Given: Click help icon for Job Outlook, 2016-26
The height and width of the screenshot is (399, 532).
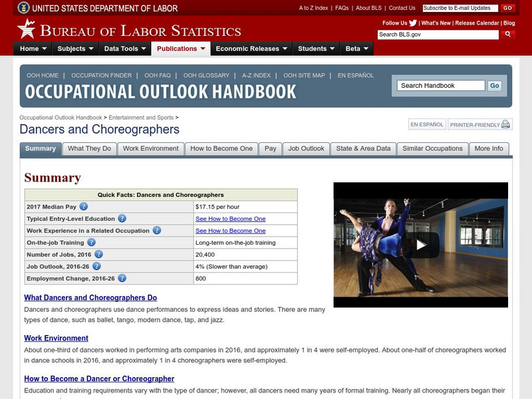Looking at the screenshot, I should click(96, 267).
